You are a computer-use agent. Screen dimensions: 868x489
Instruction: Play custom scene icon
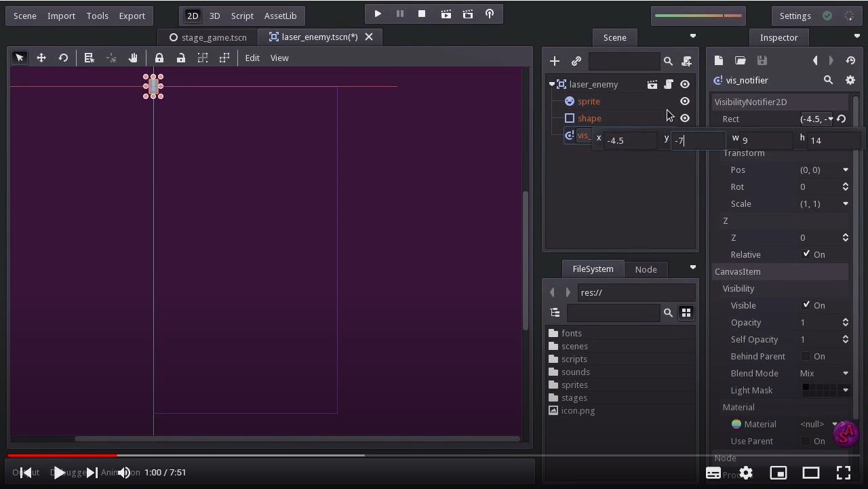pos(468,14)
